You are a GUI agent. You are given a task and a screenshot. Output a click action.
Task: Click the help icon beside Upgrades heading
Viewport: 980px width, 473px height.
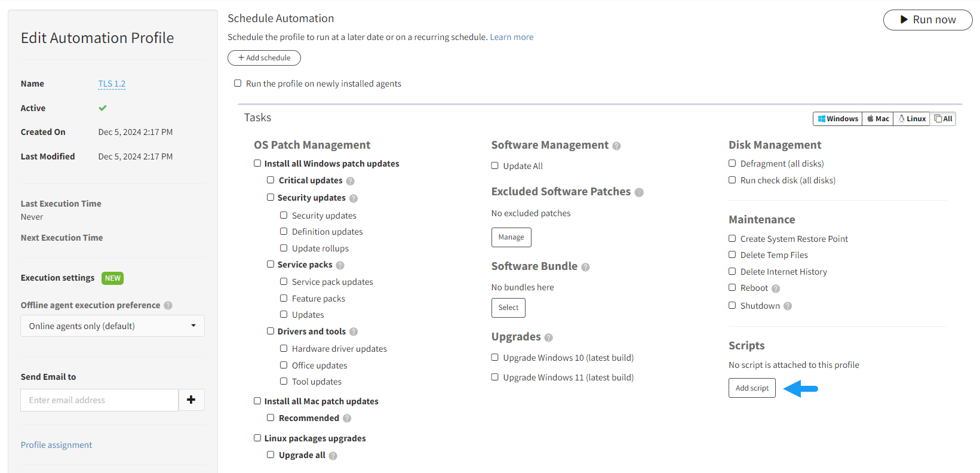[548, 337]
